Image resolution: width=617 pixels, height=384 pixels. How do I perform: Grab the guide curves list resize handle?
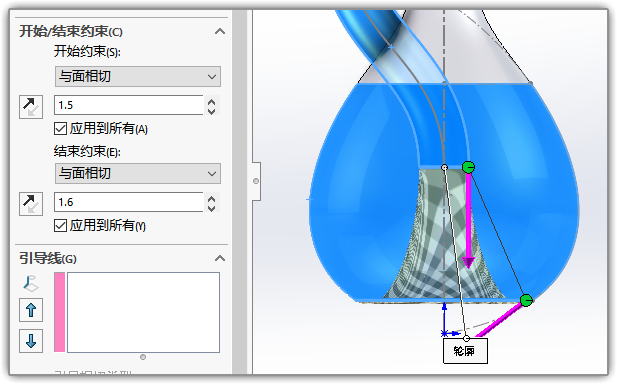pyautogui.click(x=143, y=357)
